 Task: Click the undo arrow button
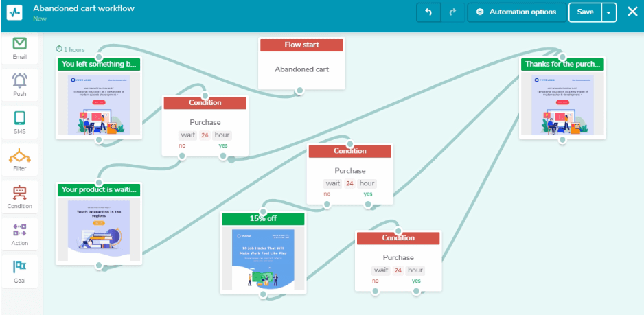click(x=429, y=12)
